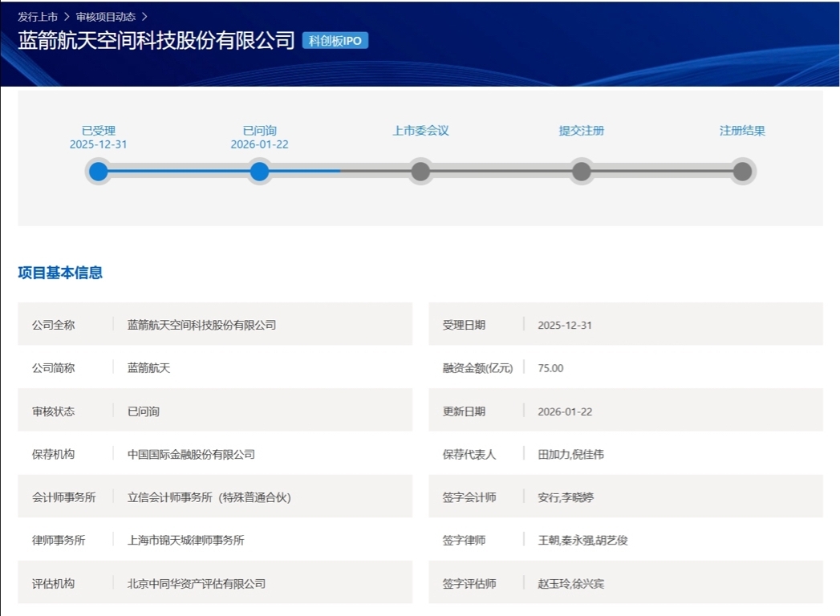Click the 提交注册 progress step circle
Viewport: 840px width, 616px height.
581,172
